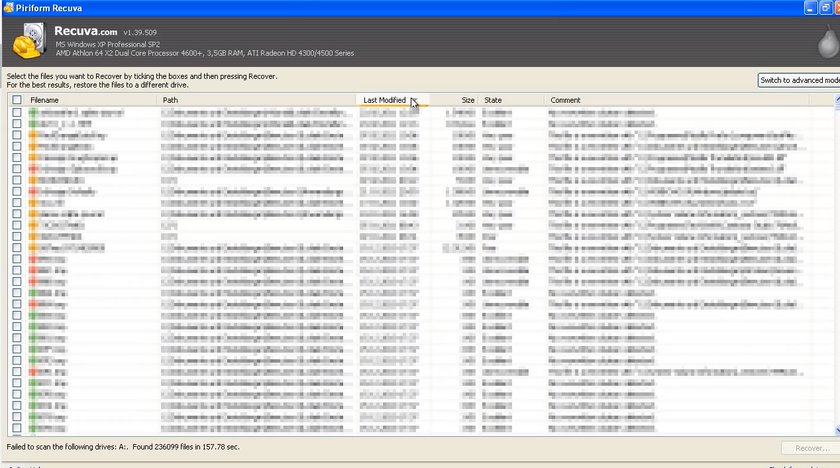Screen dimensions: 840x468
Task: Tick the select-all checkbox in the header row
Action: [17, 100]
